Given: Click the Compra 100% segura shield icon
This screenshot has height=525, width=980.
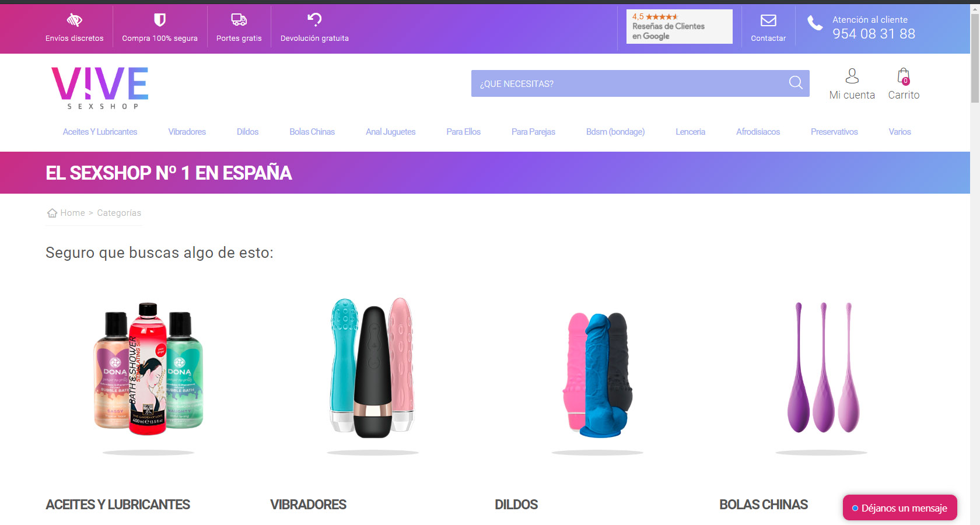Looking at the screenshot, I should pyautogui.click(x=159, y=20).
